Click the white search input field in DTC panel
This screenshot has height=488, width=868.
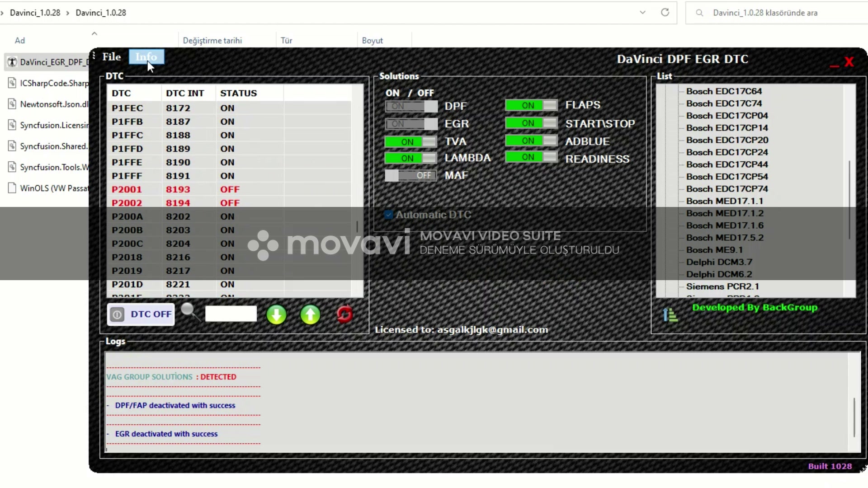coord(231,313)
